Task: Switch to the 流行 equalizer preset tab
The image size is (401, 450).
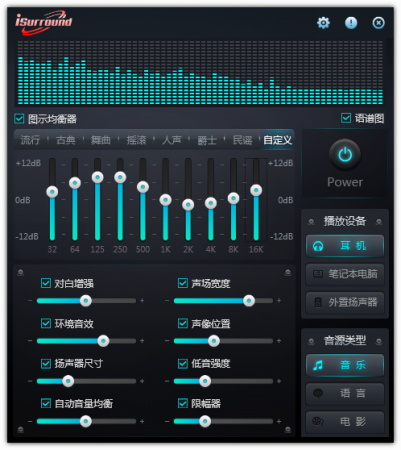Action: pos(30,140)
